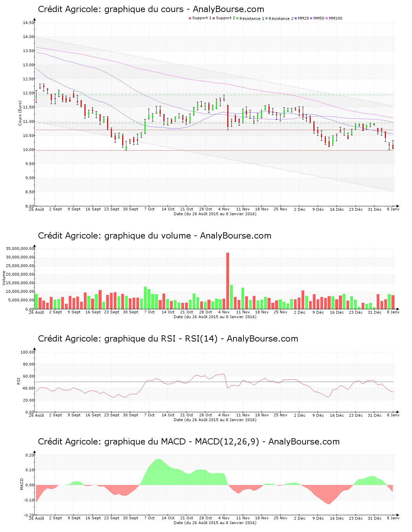This screenshot has height=532, width=412.
Task: Click the Résistance 1 legend green swatch
Action: (237, 18)
